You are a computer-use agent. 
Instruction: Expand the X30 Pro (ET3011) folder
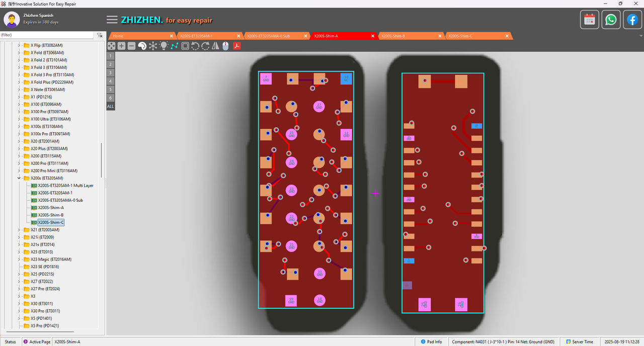click(x=19, y=311)
